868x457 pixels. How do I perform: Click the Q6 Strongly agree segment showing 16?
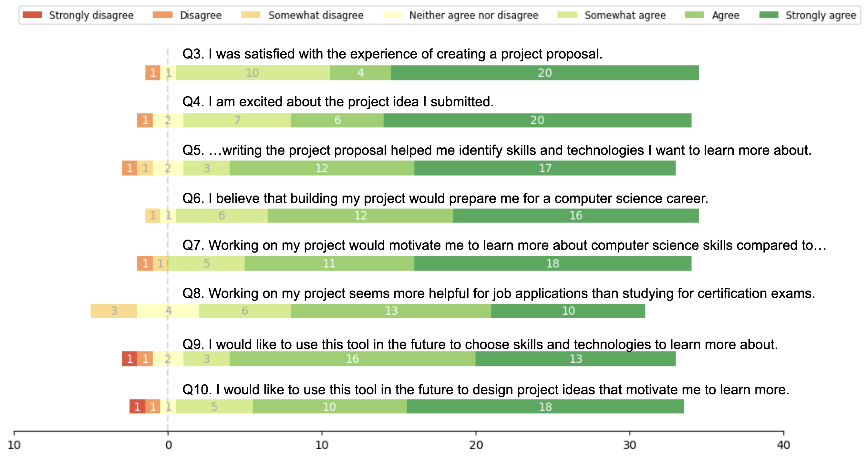click(x=575, y=216)
